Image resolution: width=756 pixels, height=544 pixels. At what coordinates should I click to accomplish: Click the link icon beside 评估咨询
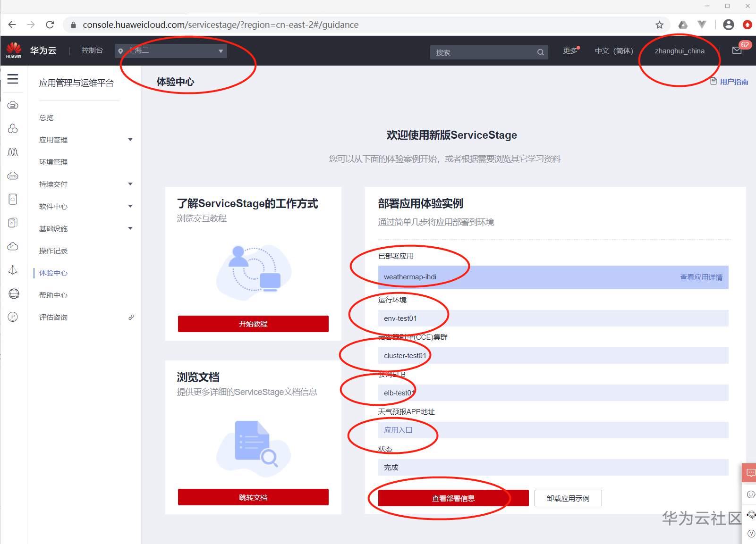tap(131, 318)
